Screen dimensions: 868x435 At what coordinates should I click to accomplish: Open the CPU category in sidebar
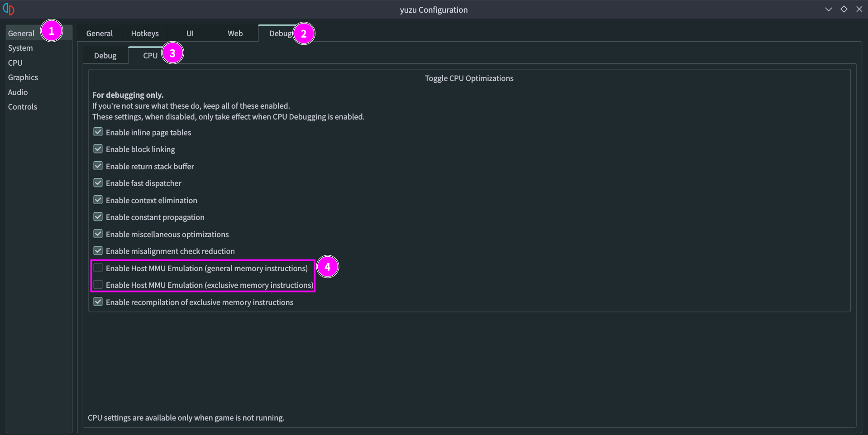click(x=15, y=63)
